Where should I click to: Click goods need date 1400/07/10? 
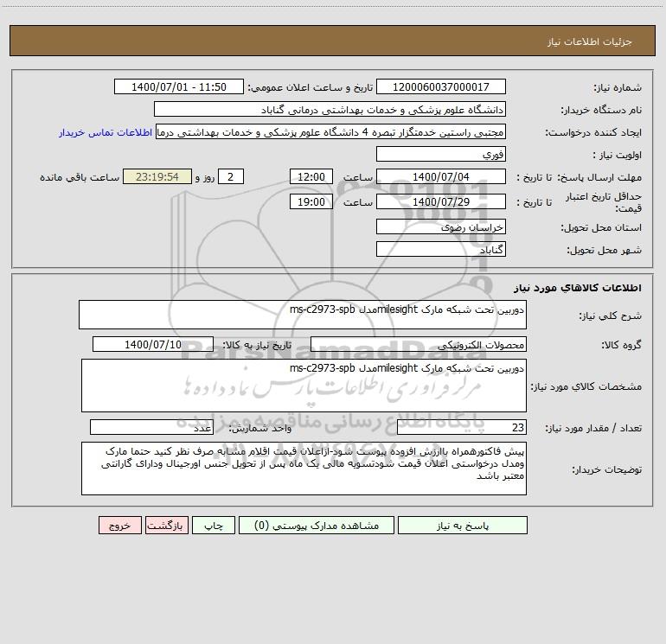click(153, 344)
